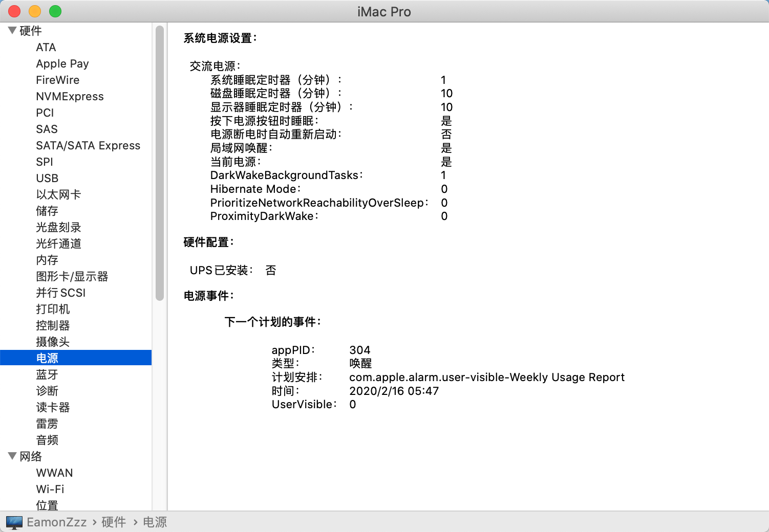Image resolution: width=769 pixels, height=532 pixels.
Task: Click the 局域网唤醒 row label
Action: [x=241, y=148]
